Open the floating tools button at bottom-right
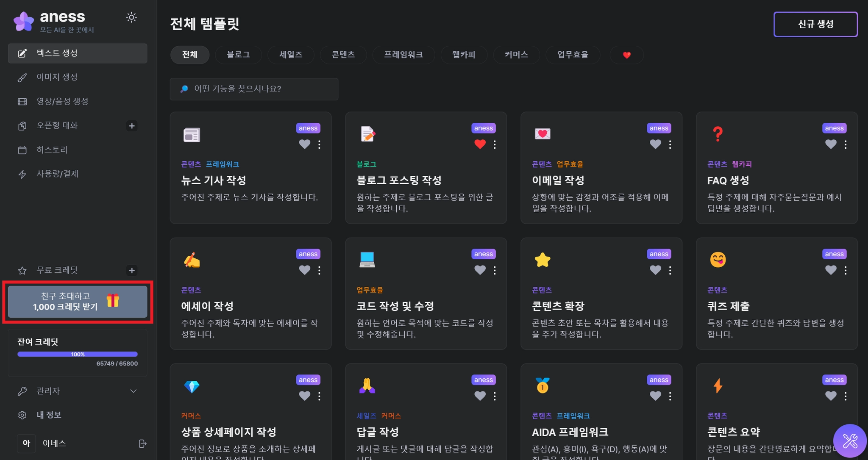Screen dimensions: 868x460 [x=849, y=441]
